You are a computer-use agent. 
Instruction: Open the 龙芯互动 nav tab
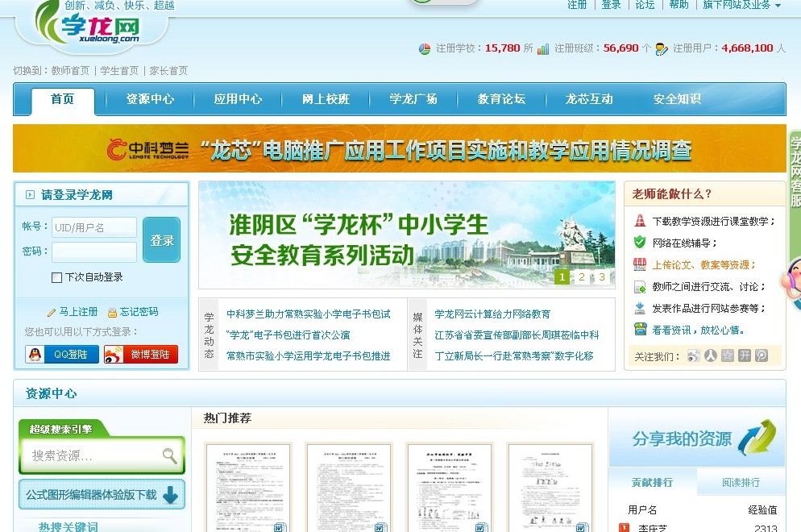590,99
